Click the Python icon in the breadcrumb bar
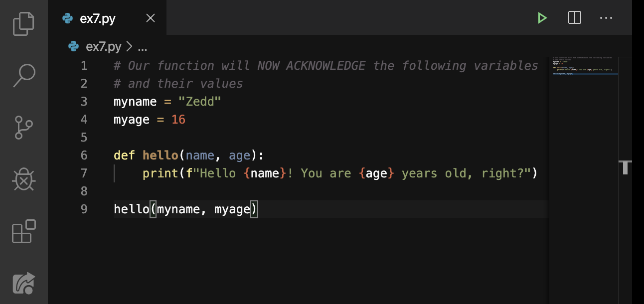 pyautogui.click(x=73, y=46)
